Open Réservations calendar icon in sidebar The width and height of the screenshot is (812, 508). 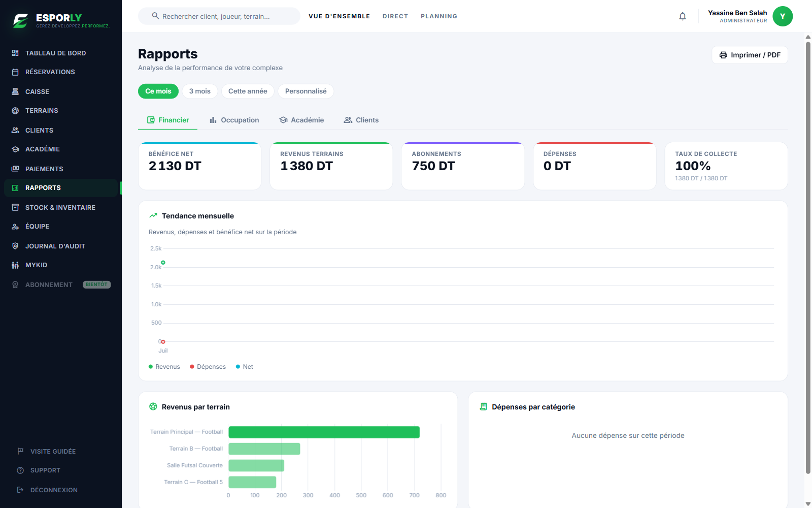tap(15, 72)
